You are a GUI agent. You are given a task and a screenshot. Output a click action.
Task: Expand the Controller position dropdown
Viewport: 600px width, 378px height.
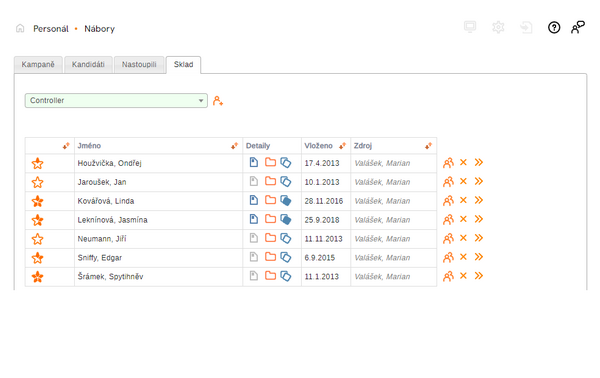pyautogui.click(x=116, y=100)
